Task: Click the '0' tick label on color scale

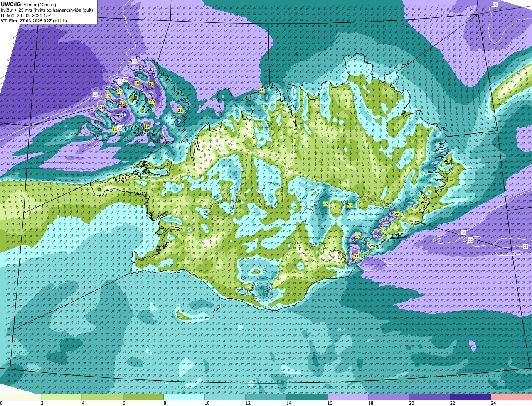Action: point(1,403)
